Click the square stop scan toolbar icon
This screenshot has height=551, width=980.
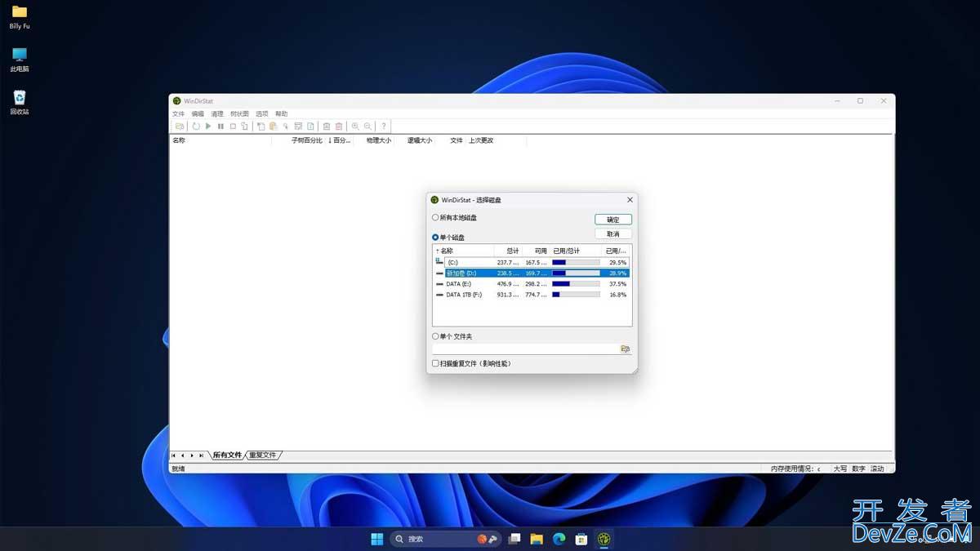point(233,127)
